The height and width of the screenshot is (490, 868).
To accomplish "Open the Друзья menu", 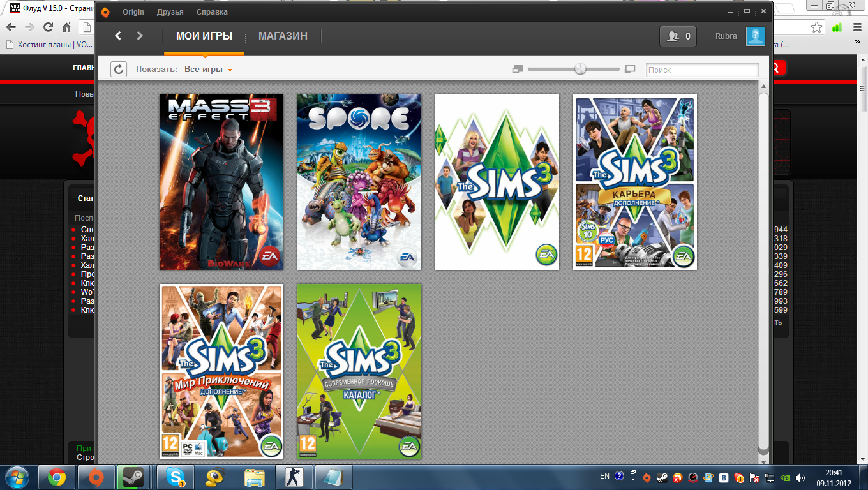I will (169, 12).
